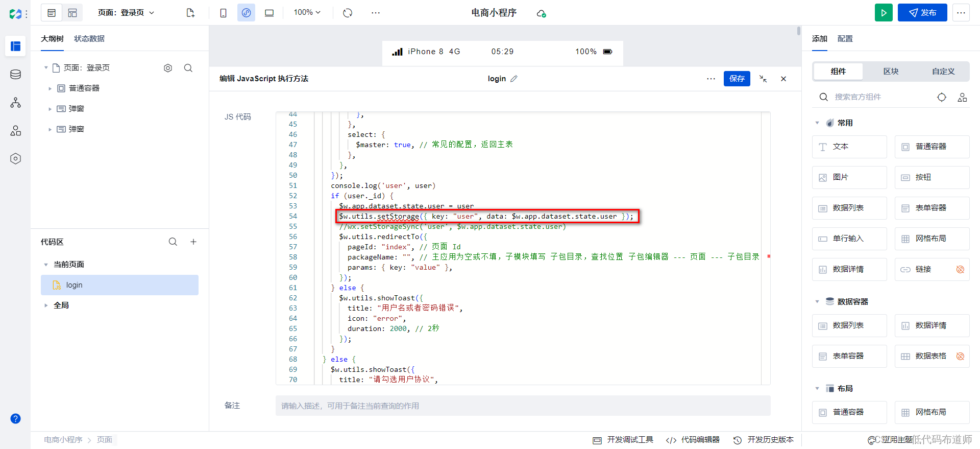Select the mini program preview mode
Screen dimensions: 980x449
click(246, 13)
